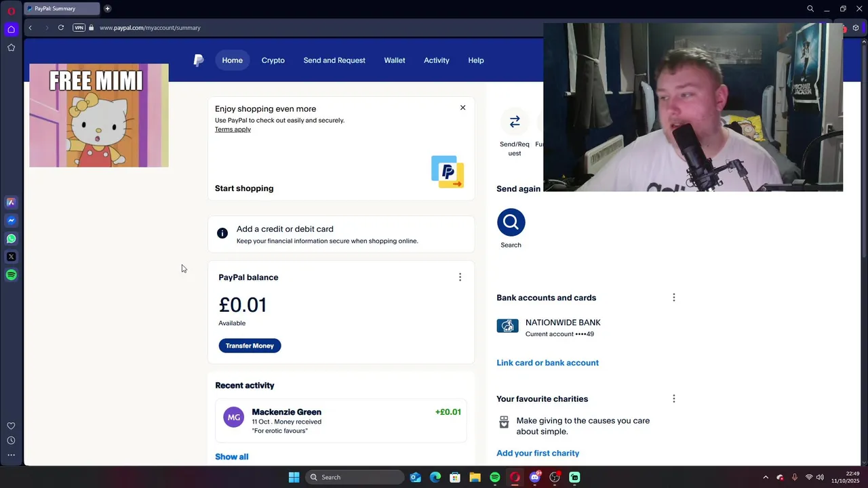Click the browser address bar URL
Viewport: 868px width, 488px height.
150,28
